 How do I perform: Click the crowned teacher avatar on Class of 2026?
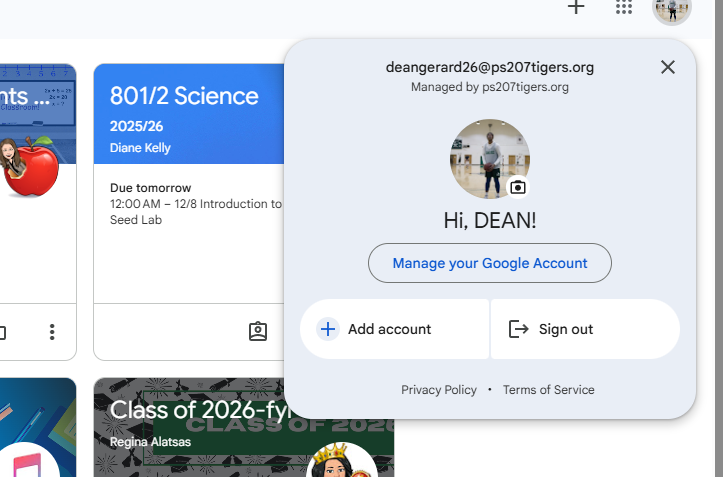click(342, 459)
